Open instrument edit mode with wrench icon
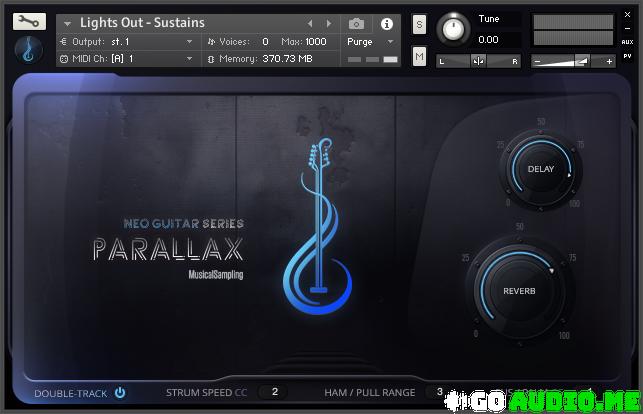Viewport: 643px width, 414px height. pyautogui.click(x=29, y=21)
